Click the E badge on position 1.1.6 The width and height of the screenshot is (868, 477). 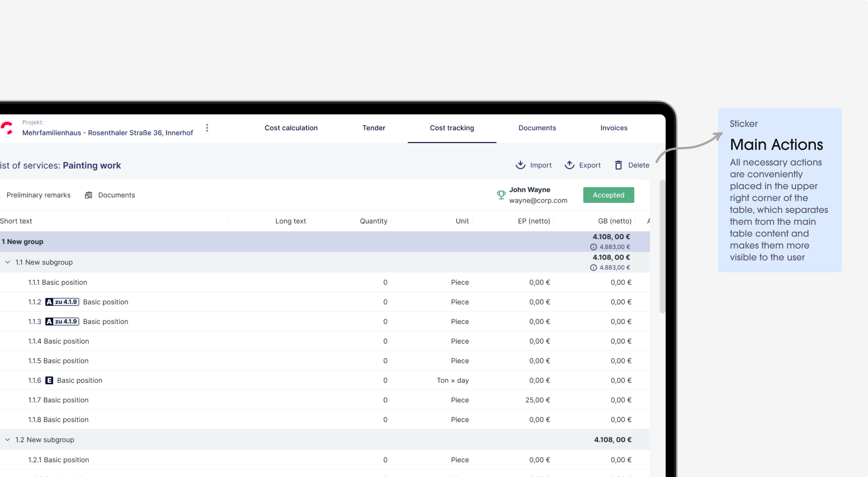(49, 380)
